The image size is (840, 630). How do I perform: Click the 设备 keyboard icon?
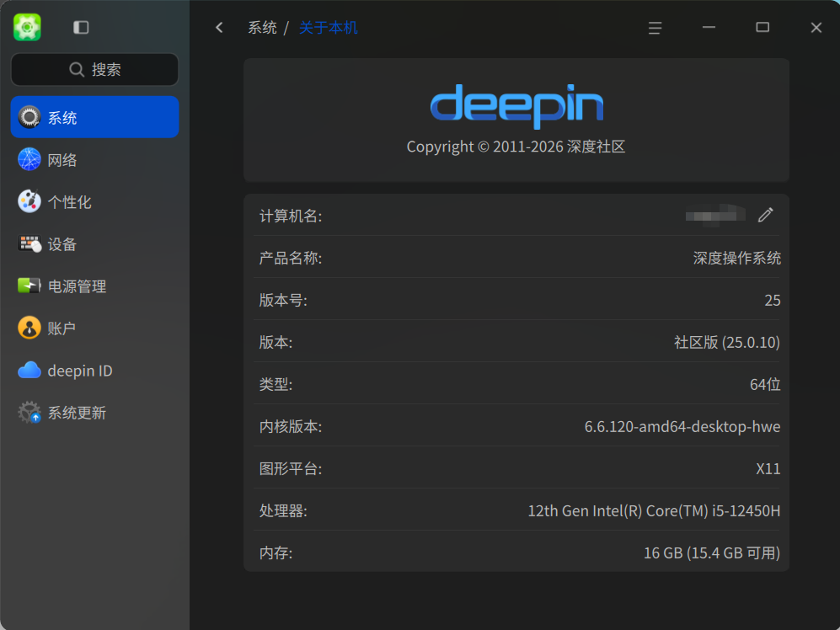click(x=29, y=243)
